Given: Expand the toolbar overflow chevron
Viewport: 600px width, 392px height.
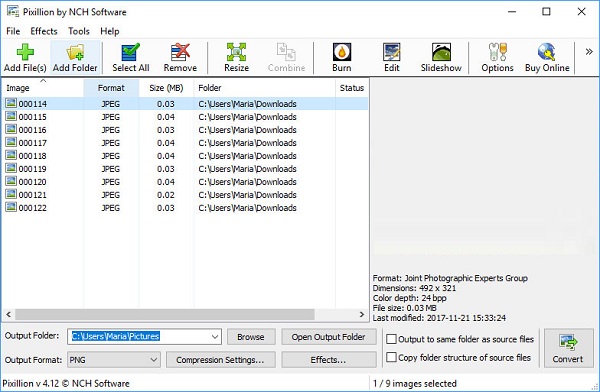Looking at the screenshot, I should tap(589, 52).
